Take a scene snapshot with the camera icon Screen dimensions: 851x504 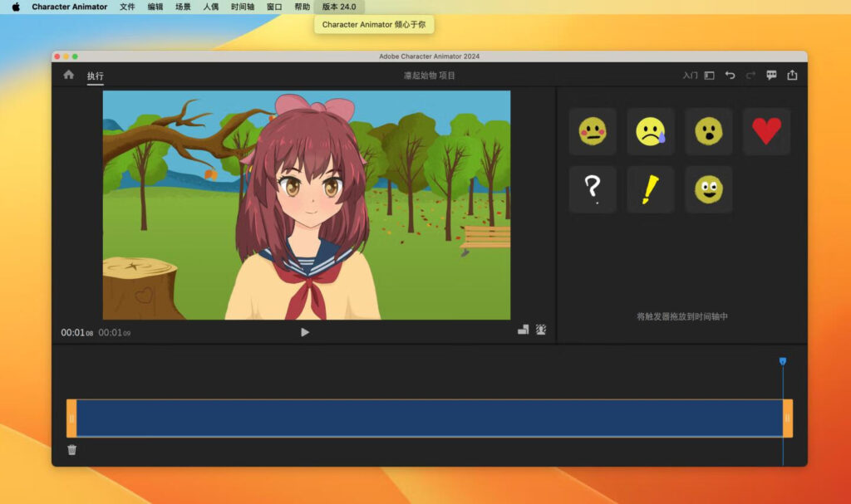point(524,330)
